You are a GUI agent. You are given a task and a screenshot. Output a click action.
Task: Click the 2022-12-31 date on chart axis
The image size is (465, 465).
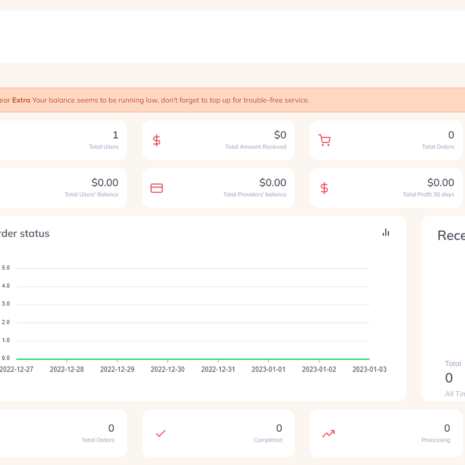click(x=218, y=369)
